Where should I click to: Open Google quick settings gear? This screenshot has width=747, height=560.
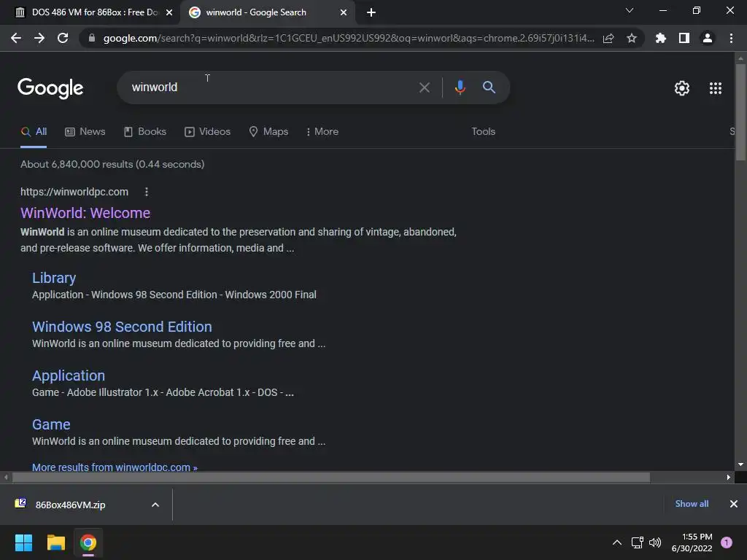pyautogui.click(x=682, y=88)
